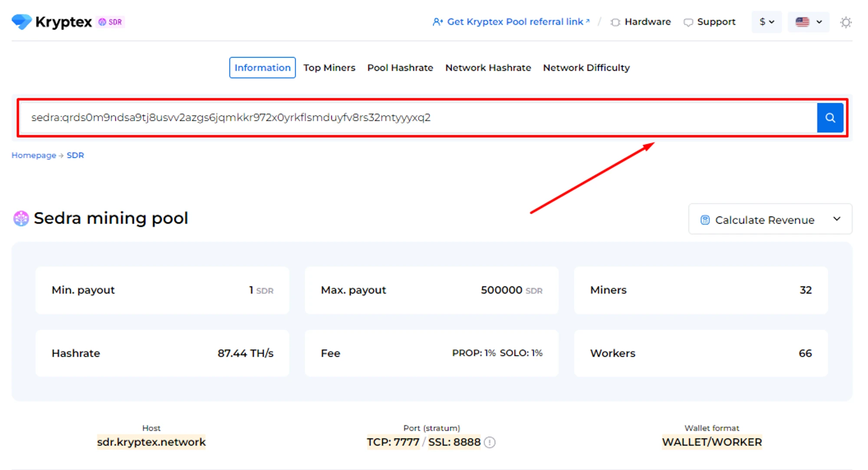Image resolution: width=868 pixels, height=470 pixels.
Task: Click the blue search magnifier button
Action: click(829, 118)
